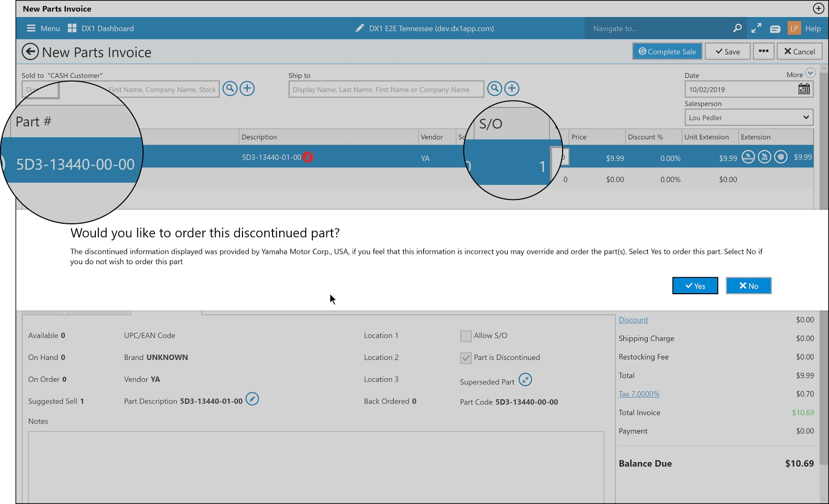The height and width of the screenshot is (504, 829).
Task: Open the Superseded Part icon
Action: (x=525, y=380)
